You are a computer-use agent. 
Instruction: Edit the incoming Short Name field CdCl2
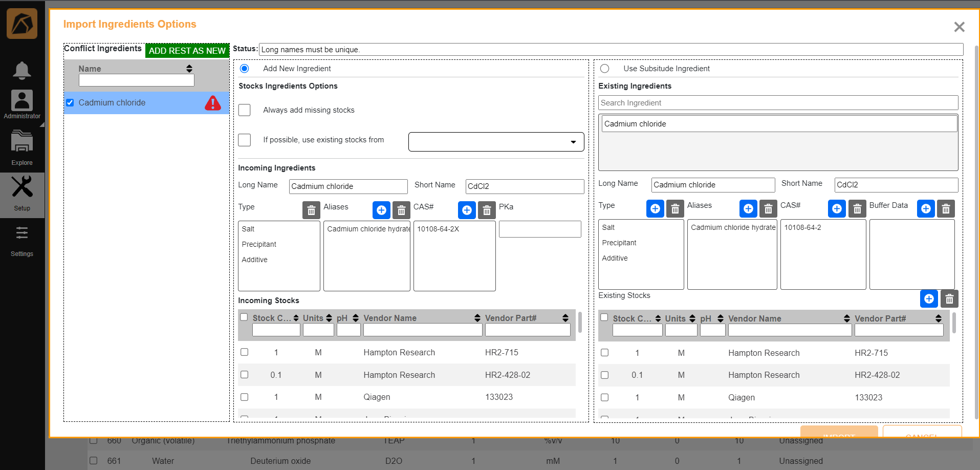pos(525,186)
